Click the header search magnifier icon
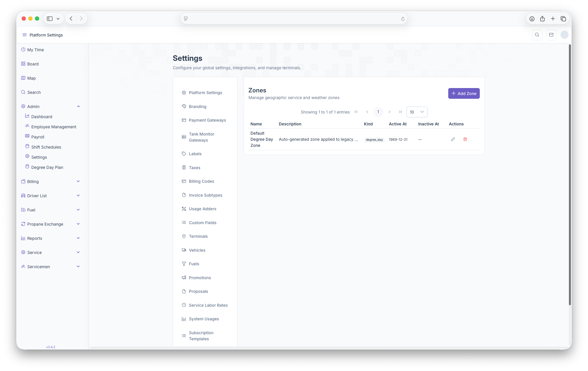This screenshot has height=371, width=588. (537, 35)
